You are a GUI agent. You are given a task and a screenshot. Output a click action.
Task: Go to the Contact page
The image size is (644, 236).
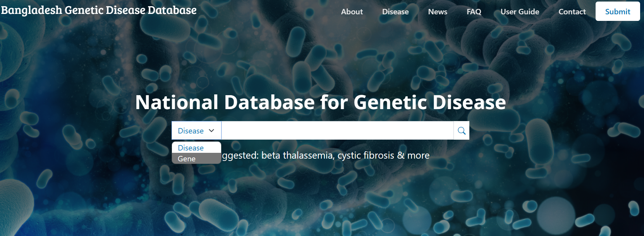[x=572, y=12]
